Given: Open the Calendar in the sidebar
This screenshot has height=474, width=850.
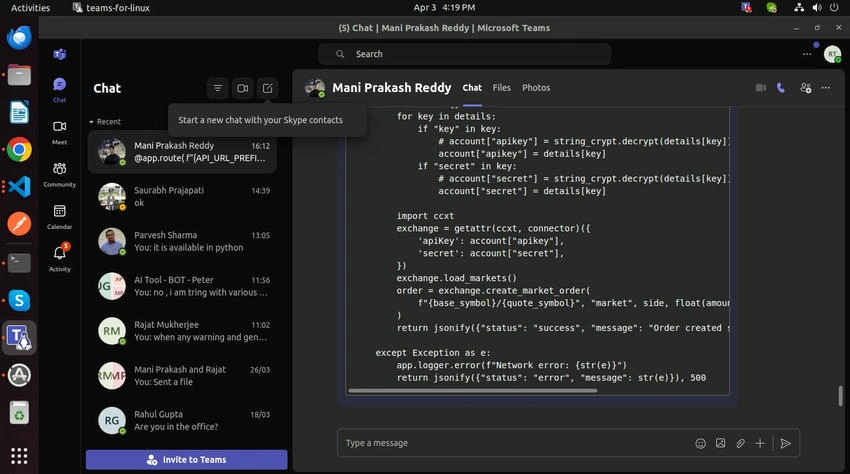Looking at the screenshot, I should (x=60, y=216).
